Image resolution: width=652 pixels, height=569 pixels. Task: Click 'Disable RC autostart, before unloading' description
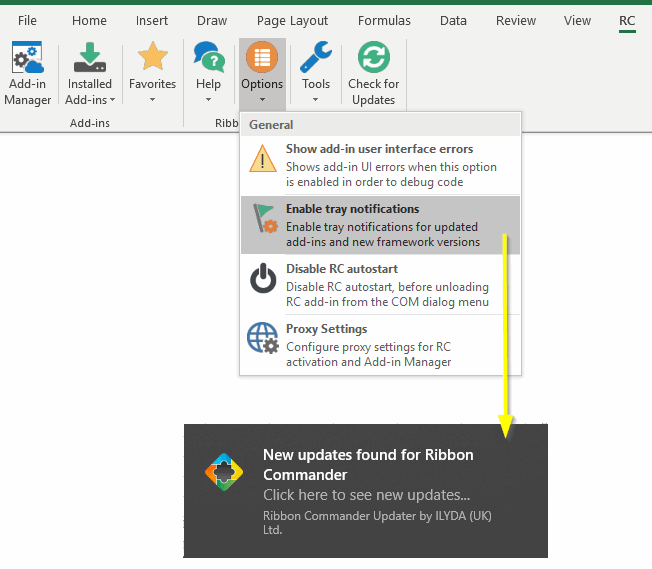point(387,287)
